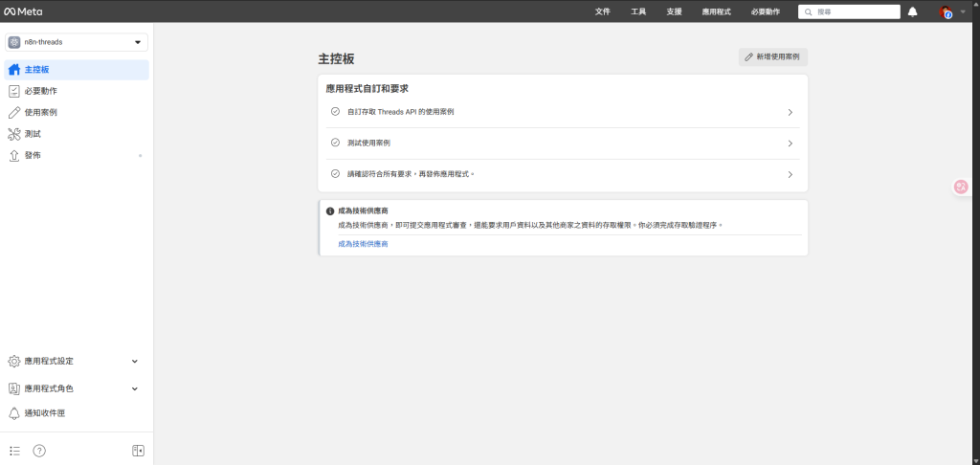Image resolution: width=980 pixels, height=465 pixels.
Task: Expand chevron on 測試使用案例 row
Action: pyautogui.click(x=790, y=144)
